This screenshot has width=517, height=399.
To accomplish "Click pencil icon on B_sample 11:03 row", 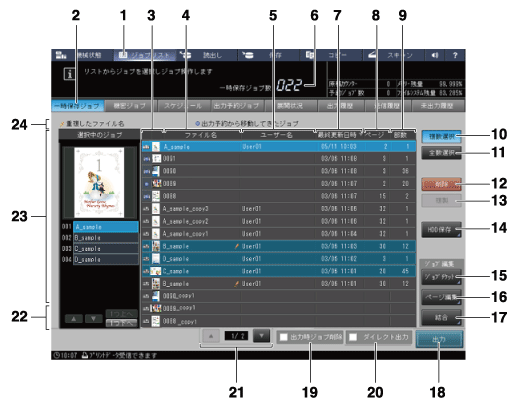I will [x=237, y=247].
